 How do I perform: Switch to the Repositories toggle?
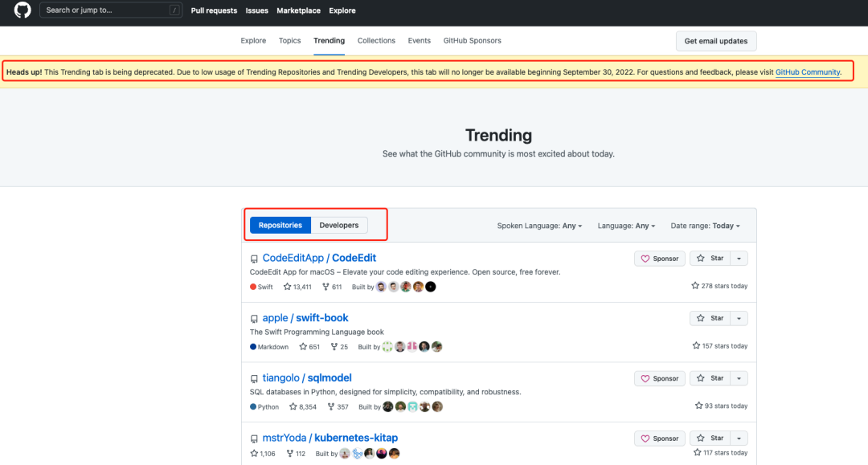280,226
